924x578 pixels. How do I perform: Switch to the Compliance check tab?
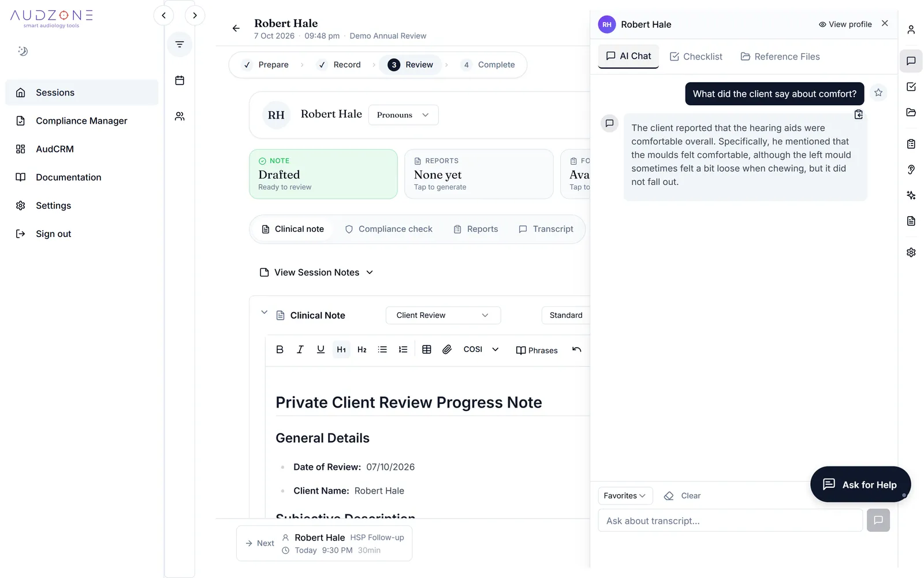pos(389,229)
